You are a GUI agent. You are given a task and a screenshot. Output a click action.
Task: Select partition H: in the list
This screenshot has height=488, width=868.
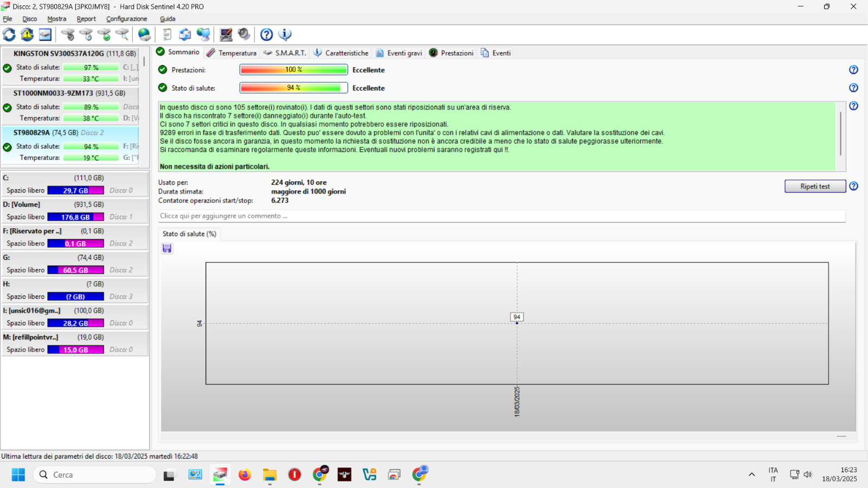pyautogui.click(x=75, y=290)
